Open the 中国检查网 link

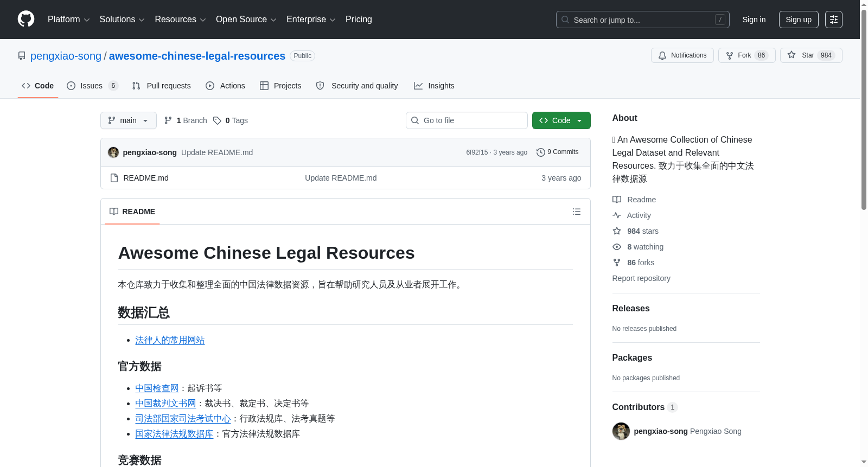click(x=157, y=388)
